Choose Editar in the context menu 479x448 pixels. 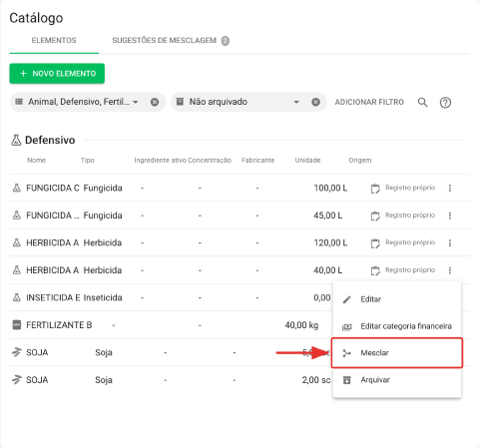click(x=397, y=299)
